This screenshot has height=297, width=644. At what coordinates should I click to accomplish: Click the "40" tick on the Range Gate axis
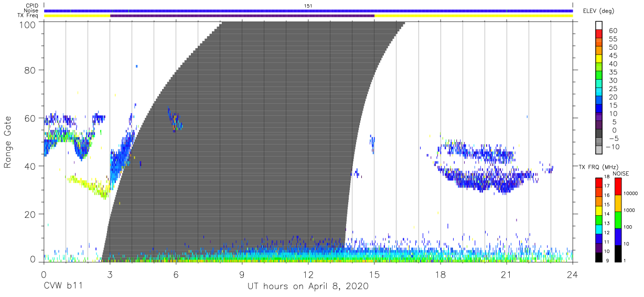31,166
